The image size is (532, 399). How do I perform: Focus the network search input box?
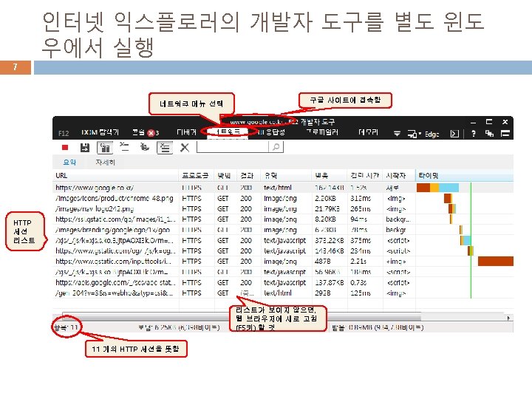coord(233,147)
